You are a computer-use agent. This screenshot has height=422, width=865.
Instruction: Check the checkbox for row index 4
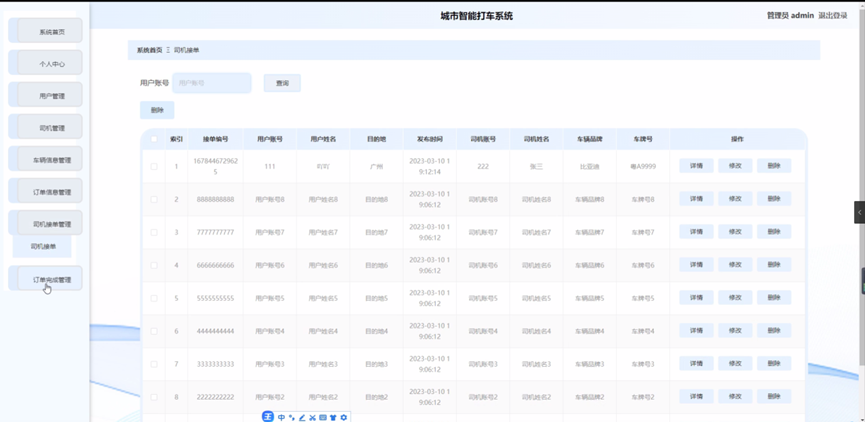coord(154,265)
